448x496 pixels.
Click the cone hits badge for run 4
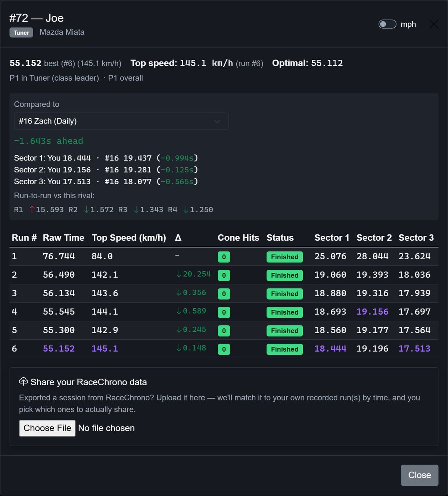point(224,312)
